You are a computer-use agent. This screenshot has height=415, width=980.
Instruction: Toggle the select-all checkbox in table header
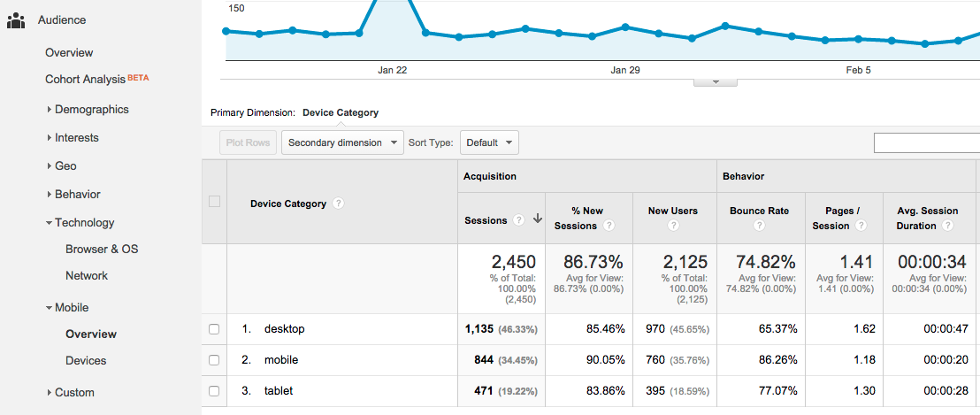pyautogui.click(x=214, y=202)
